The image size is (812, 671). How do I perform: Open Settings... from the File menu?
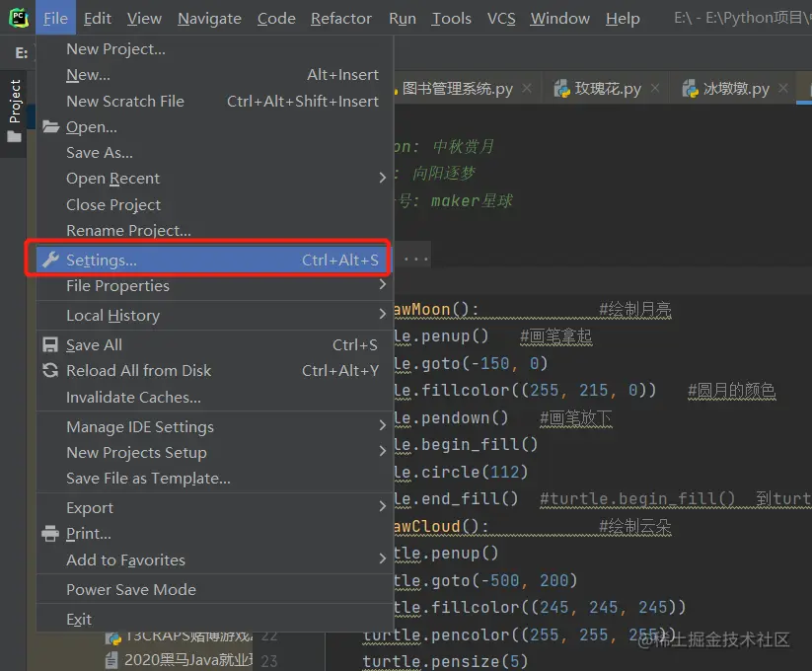(214, 260)
